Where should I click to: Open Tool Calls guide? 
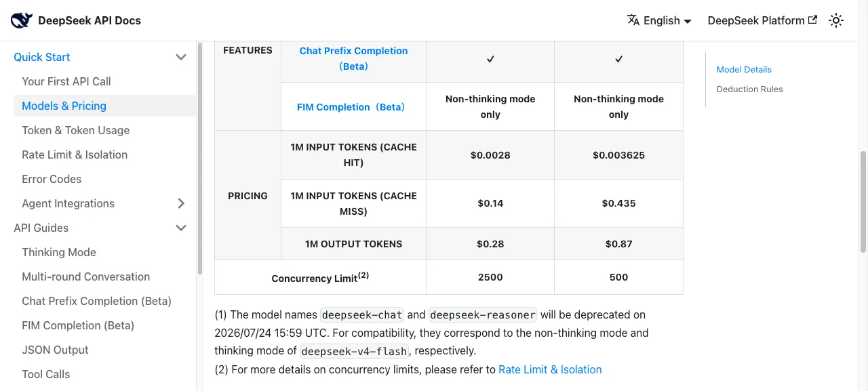coord(45,374)
